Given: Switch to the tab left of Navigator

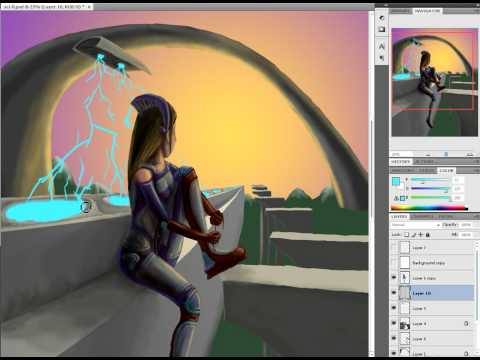Looking at the screenshot, I should tap(400, 11).
